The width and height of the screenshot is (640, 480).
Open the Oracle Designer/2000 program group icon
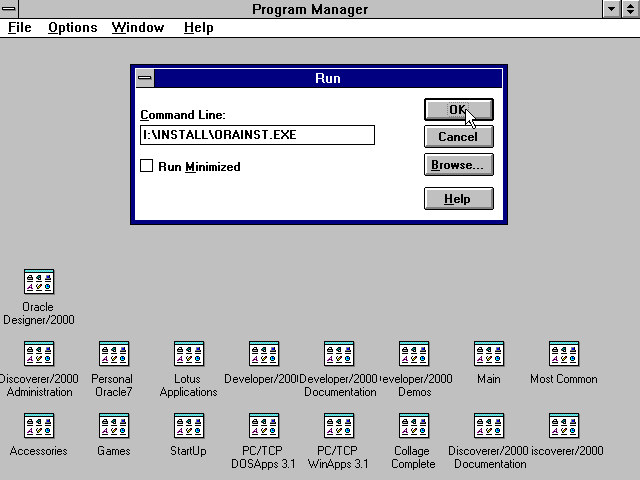coord(39,282)
